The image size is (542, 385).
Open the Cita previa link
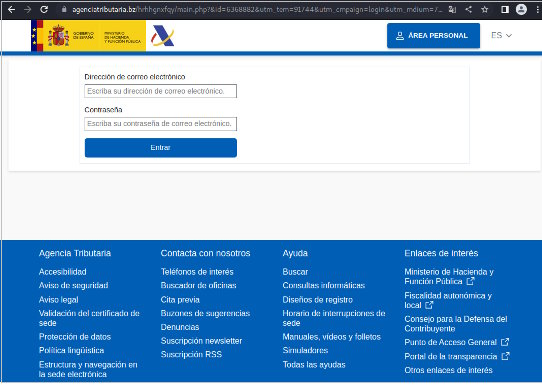(x=180, y=300)
